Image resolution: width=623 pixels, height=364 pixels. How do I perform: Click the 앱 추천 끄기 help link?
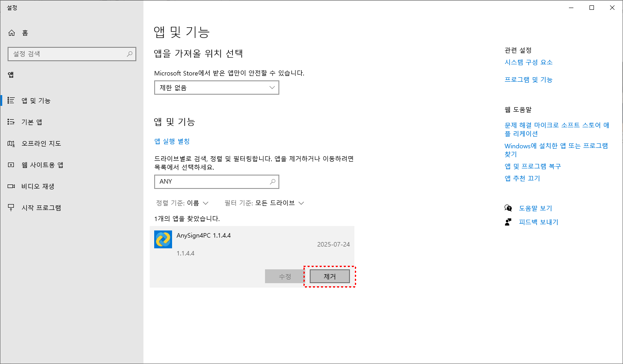click(522, 178)
